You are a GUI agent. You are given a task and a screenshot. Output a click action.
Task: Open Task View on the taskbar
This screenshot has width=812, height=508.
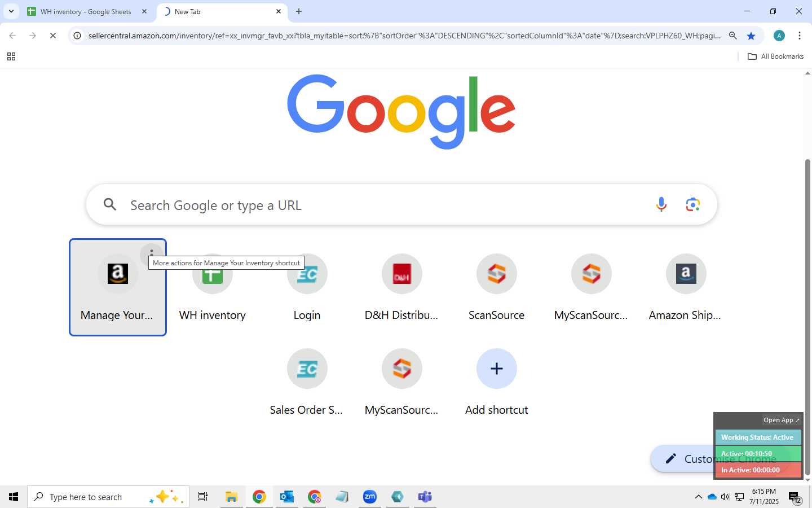[203, 497]
